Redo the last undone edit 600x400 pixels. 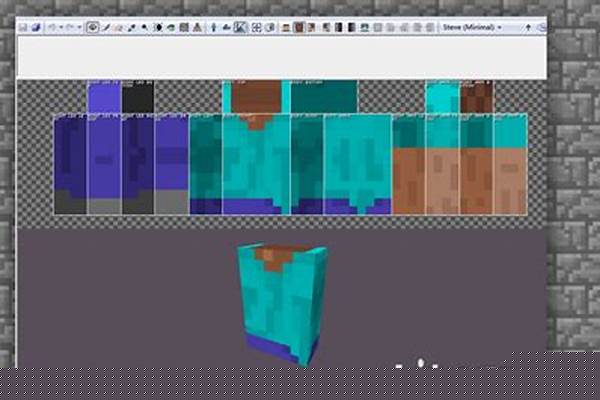coord(67,27)
